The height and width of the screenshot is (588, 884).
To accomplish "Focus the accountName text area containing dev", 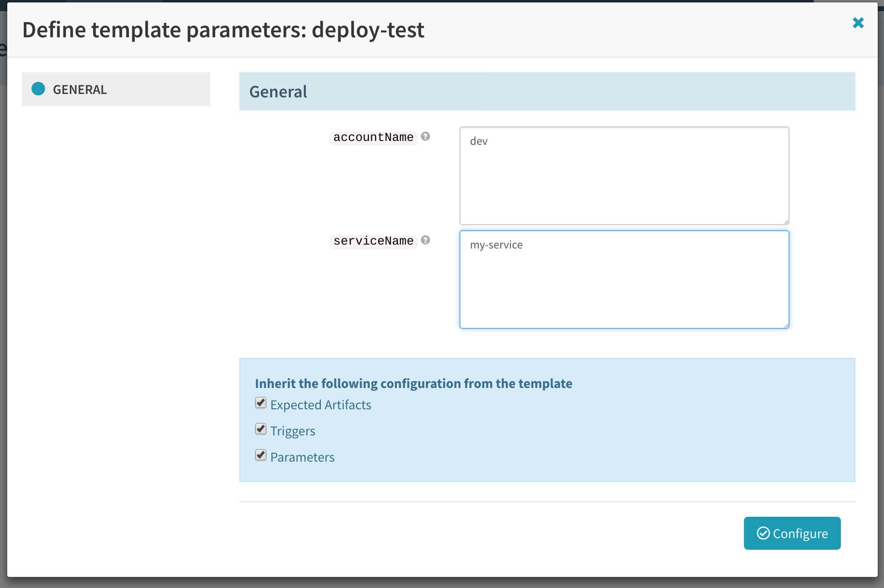I will [624, 176].
